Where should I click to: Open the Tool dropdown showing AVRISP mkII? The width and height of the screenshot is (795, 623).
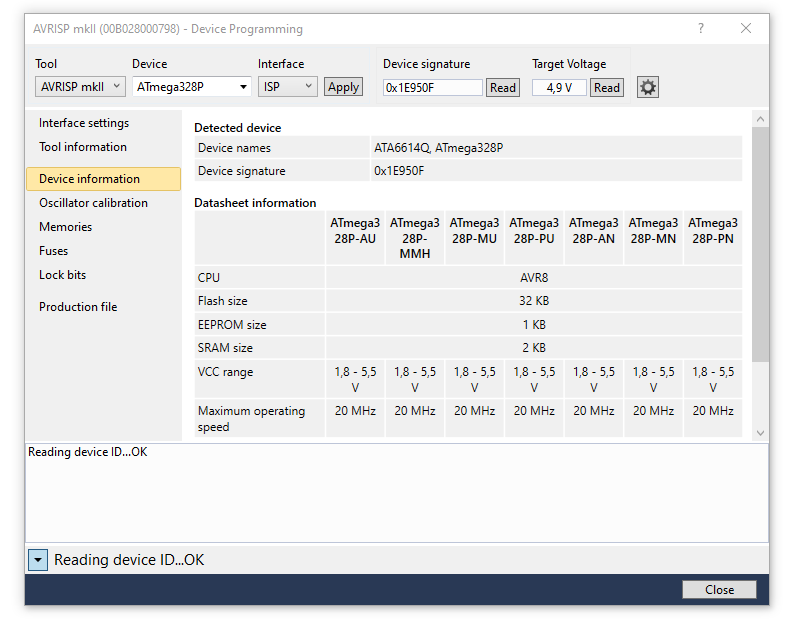pyautogui.click(x=80, y=87)
